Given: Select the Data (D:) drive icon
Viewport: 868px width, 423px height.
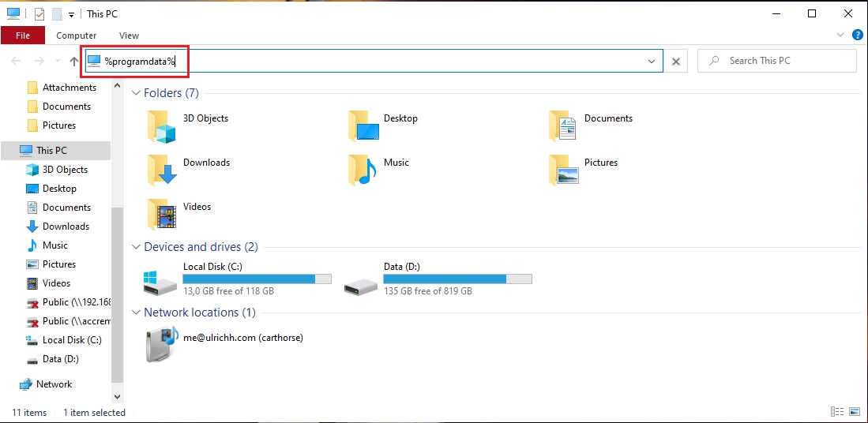Looking at the screenshot, I should pyautogui.click(x=360, y=286).
